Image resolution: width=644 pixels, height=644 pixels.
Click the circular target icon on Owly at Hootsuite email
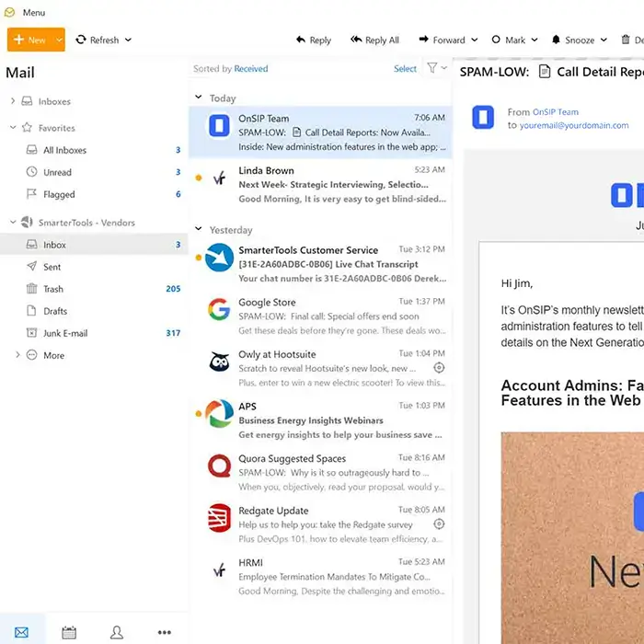pyautogui.click(x=439, y=368)
